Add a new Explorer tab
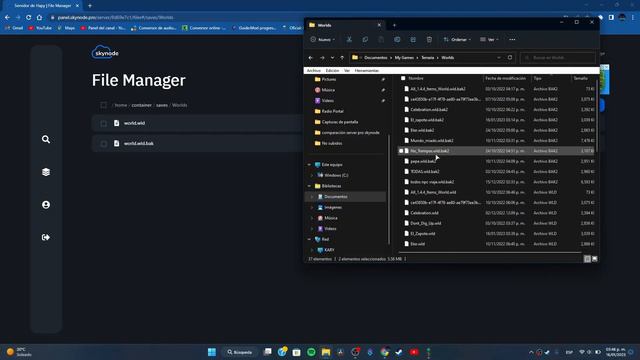Image resolution: width=640 pixels, height=360 pixels. (x=394, y=25)
